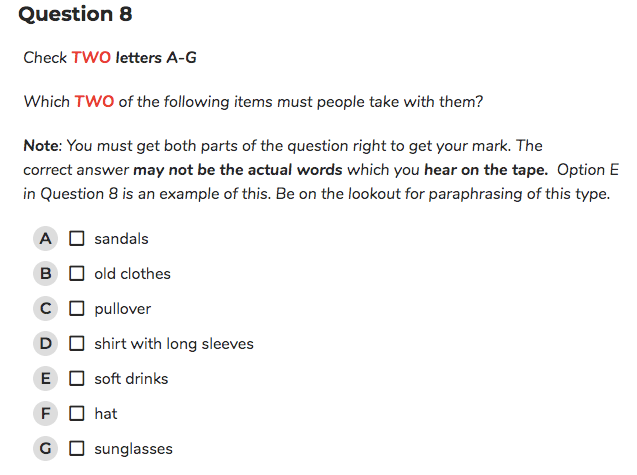Viewport: 637px width, 475px height.
Task: Click the letter B circle badge
Action: click(46, 273)
